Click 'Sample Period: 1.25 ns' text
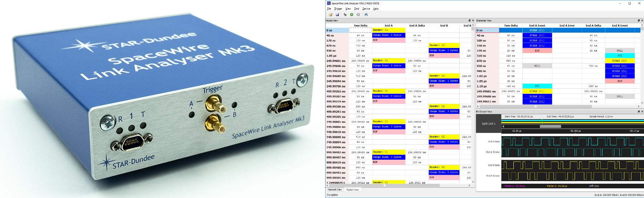 (x=600, y=116)
